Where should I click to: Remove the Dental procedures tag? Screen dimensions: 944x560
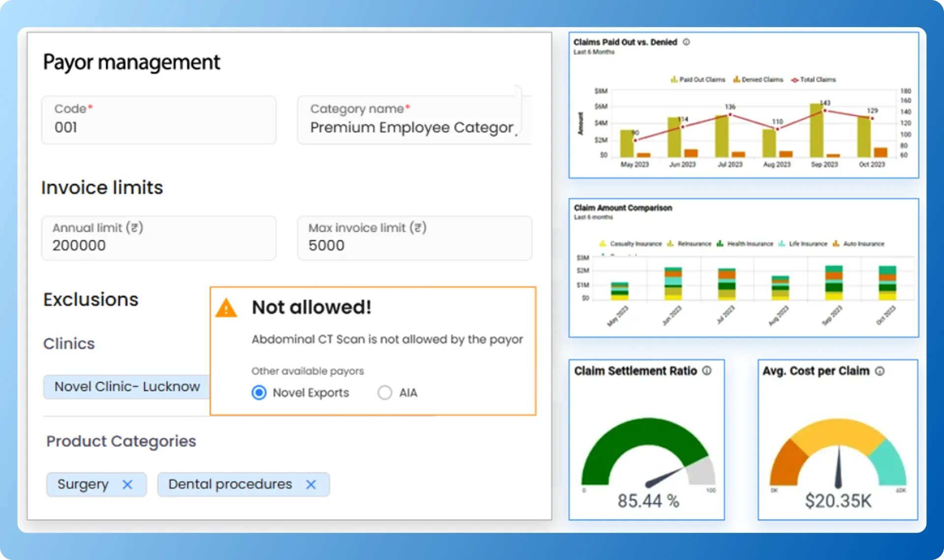[311, 484]
